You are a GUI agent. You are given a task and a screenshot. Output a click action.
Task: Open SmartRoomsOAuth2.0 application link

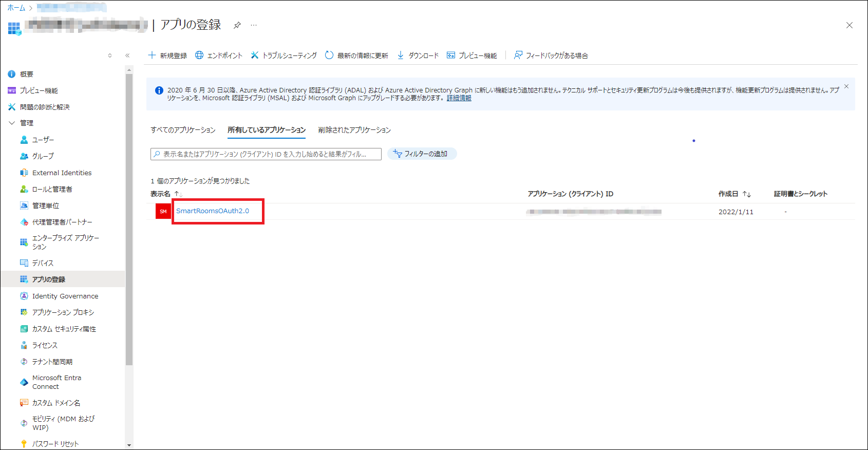(x=213, y=211)
